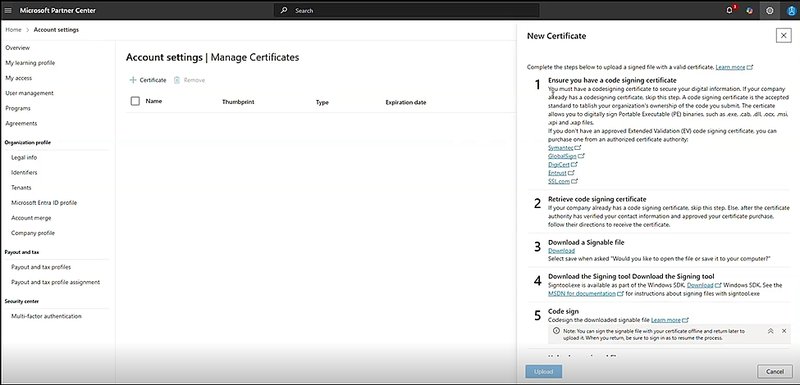The image size is (800, 385).
Task: Open User management
Action: 29,93
